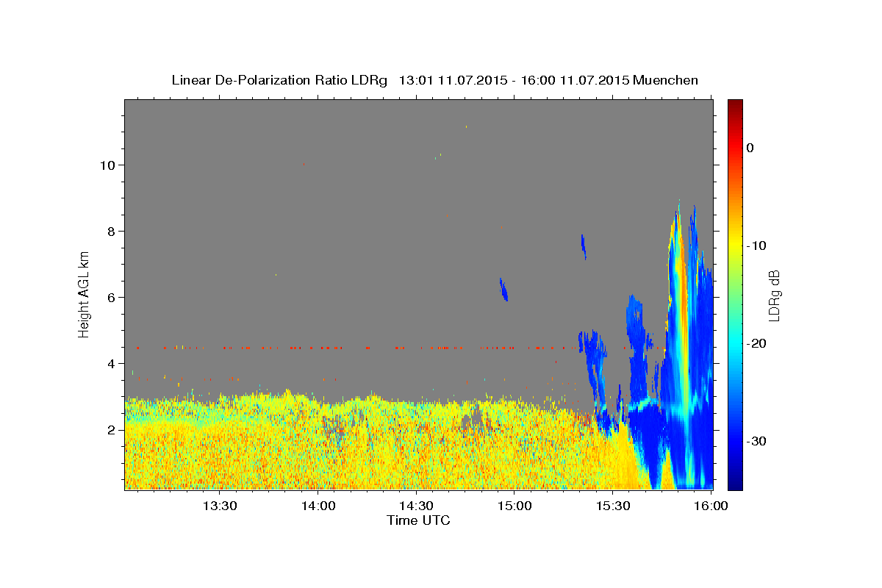Click the height tick label 2
Image resolution: width=882 pixels, height=588 pixels.
111,429
